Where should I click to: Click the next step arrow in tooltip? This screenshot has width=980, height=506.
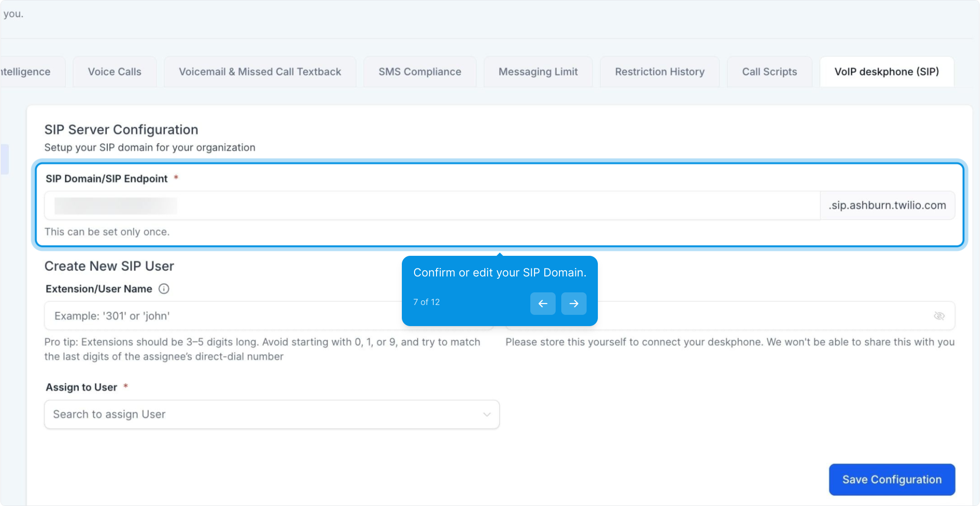573,304
